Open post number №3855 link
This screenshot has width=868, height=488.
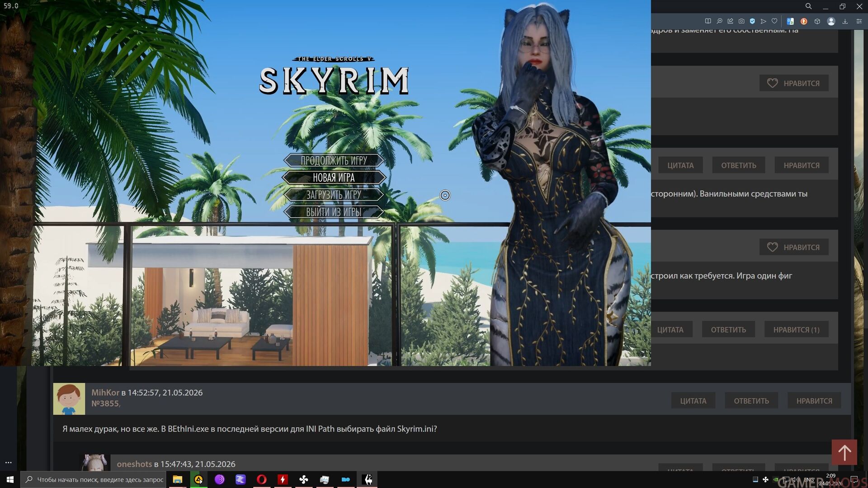105,404
